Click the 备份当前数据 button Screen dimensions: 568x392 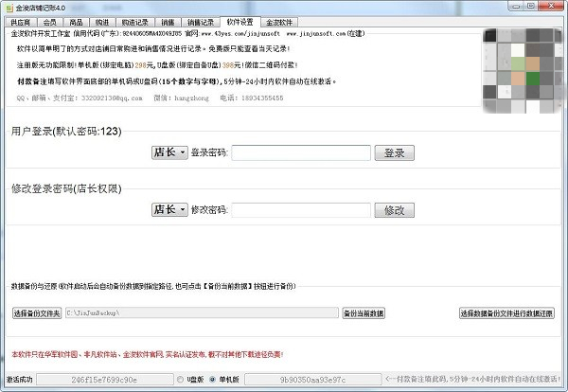click(364, 312)
